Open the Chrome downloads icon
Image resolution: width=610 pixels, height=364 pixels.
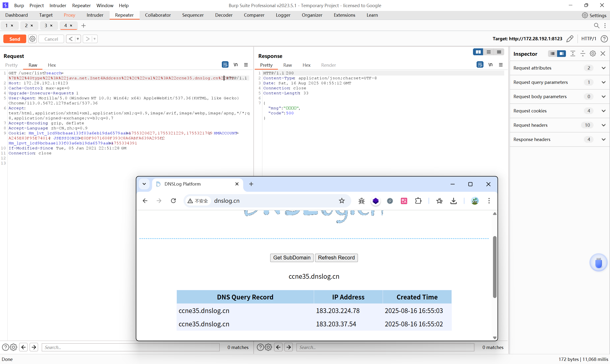453,201
